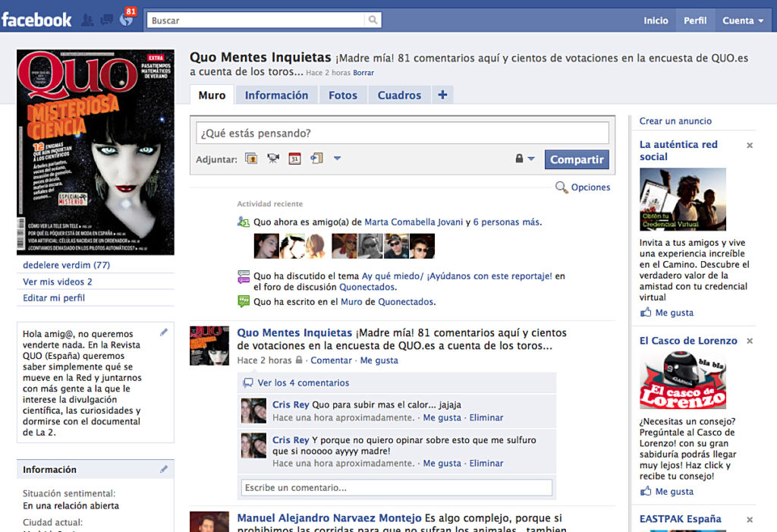Open friend requests icon in top bar
This screenshot has width=777, height=532.
(87, 20)
